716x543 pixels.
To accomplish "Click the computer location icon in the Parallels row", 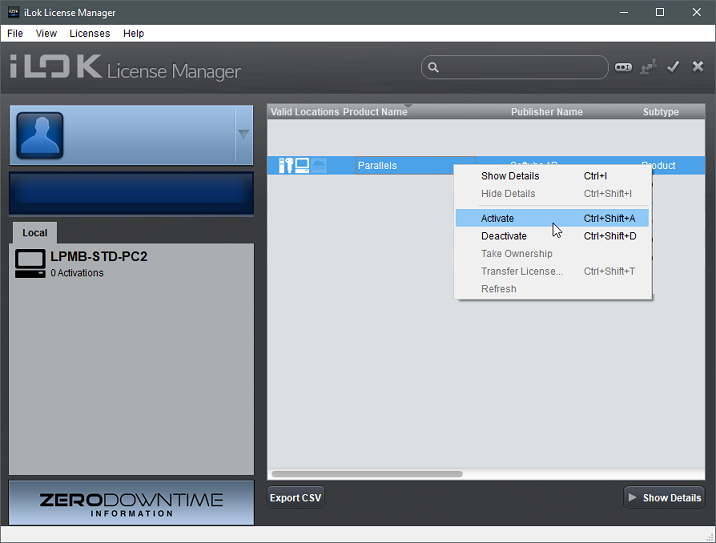I will coord(302,165).
